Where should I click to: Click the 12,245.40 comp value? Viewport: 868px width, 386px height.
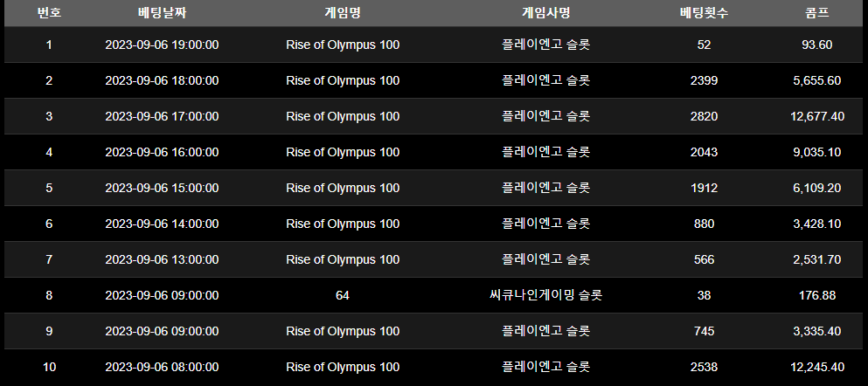pos(817,367)
